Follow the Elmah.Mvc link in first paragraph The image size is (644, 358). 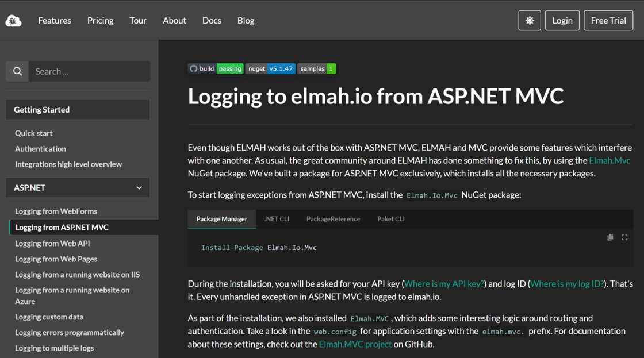609,160
